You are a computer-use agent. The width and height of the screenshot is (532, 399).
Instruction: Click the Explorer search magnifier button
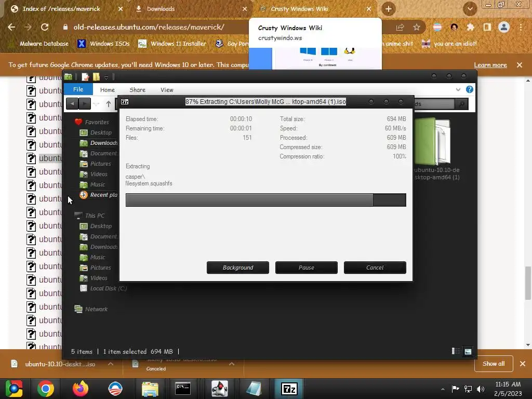461,104
